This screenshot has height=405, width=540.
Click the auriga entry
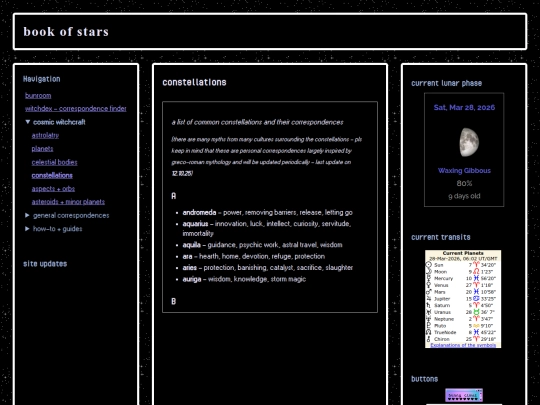(x=244, y=279)
